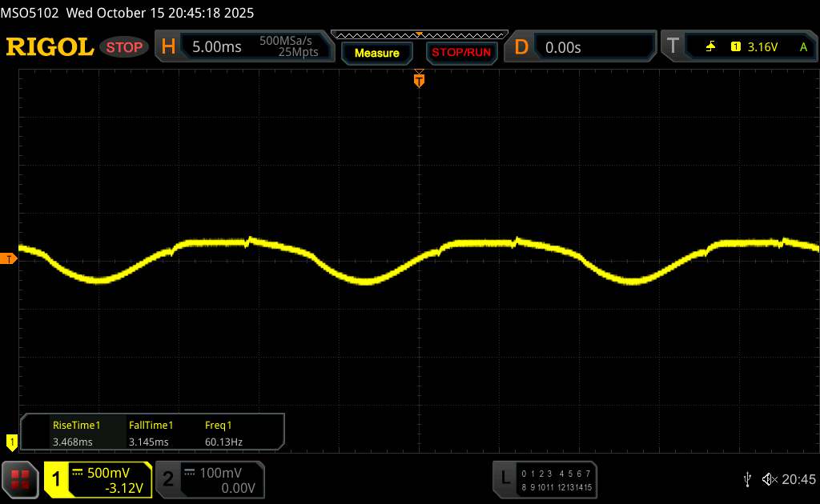Click the rising edge trigger type icon
This screenshot has height=504, width=820.
(x=710, y=47)
